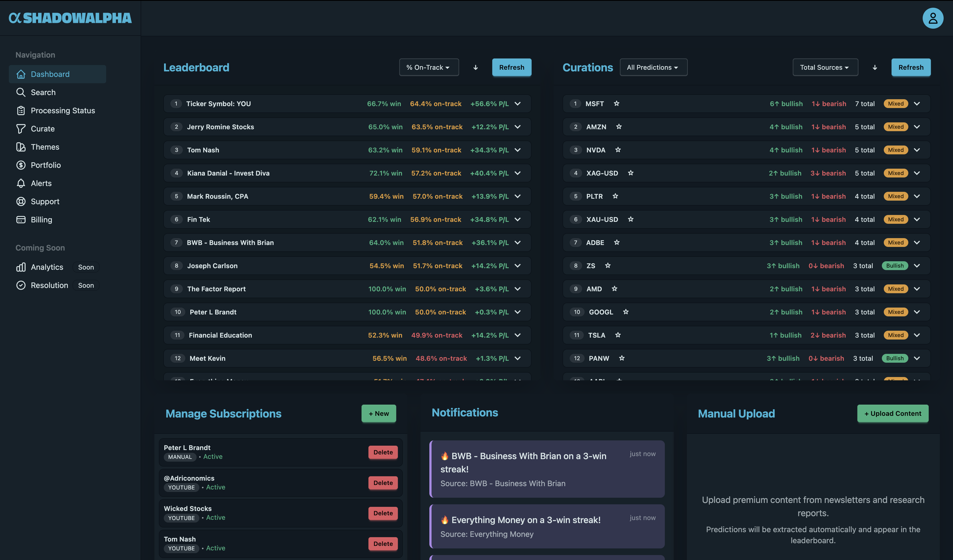Open the Themes navigation item
The height and width of the screenshot is (560, 953).
[x=45, y=147]
